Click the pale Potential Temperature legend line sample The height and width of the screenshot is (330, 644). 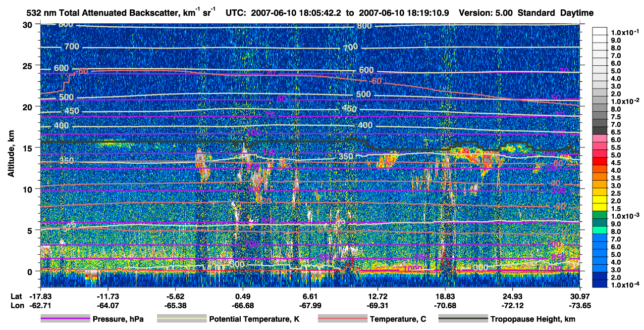point(181,319)
